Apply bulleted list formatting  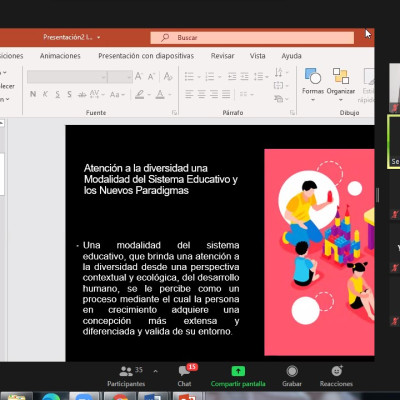click(189, 77)
